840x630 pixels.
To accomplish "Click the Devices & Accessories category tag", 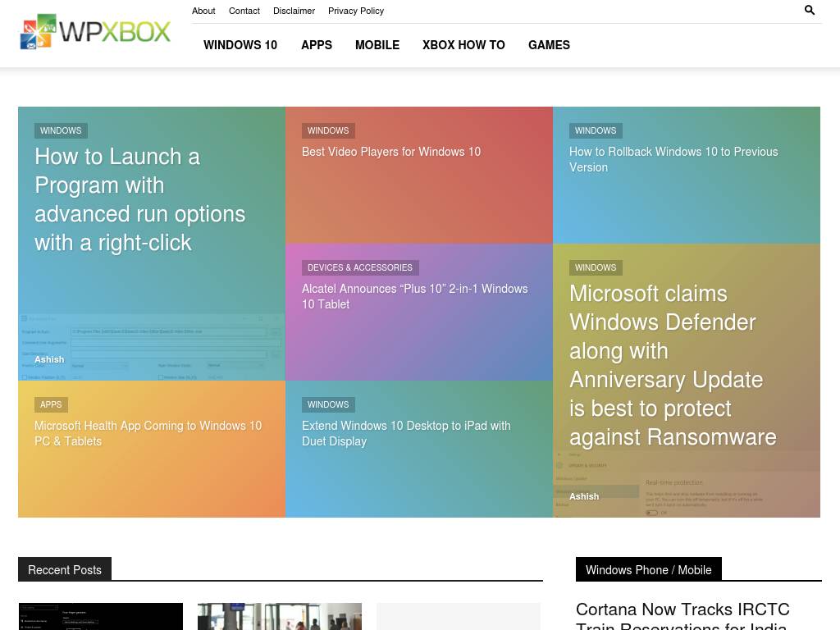I will pos(360,267).
